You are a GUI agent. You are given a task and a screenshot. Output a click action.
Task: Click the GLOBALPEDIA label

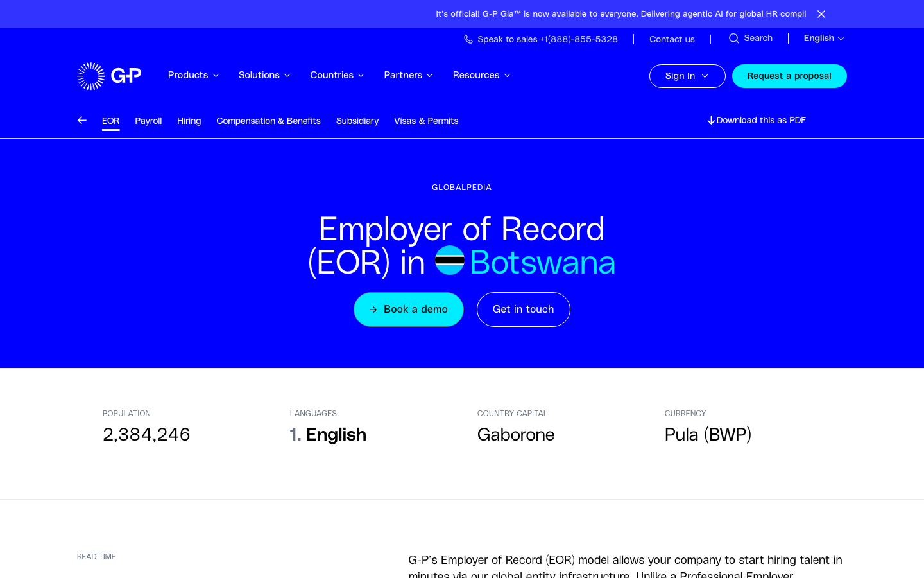[x=462, y=188]
